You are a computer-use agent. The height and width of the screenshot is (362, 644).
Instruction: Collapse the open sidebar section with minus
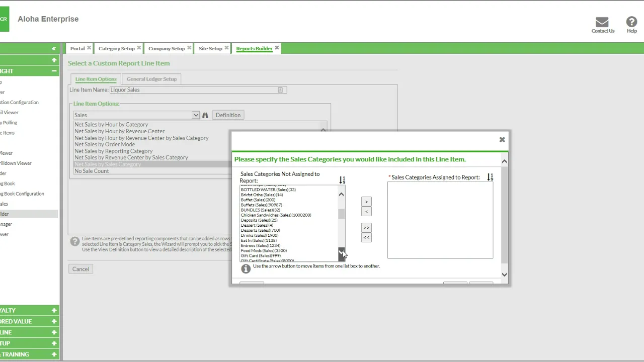pyautogui.click(x=54, y=71)
